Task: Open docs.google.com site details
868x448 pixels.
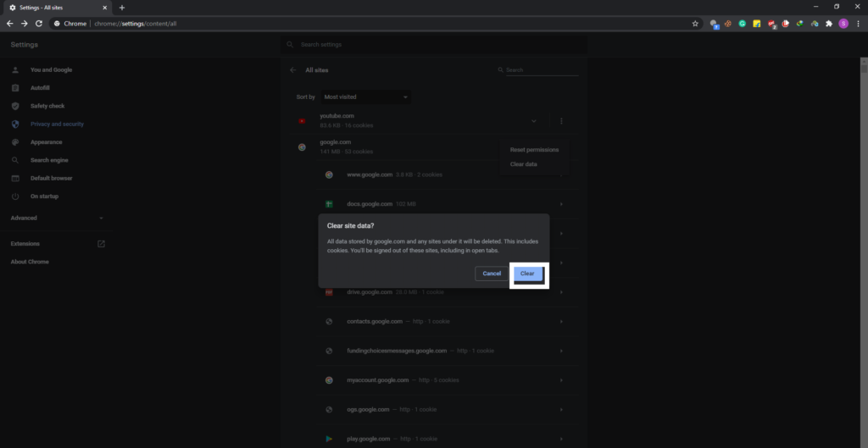Action: tap(448, 204)
